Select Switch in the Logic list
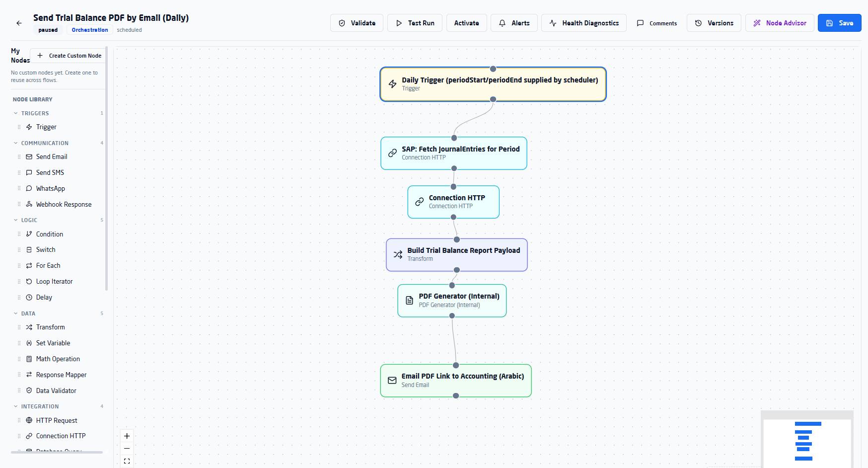868x468 pixels. coord(59,250)
